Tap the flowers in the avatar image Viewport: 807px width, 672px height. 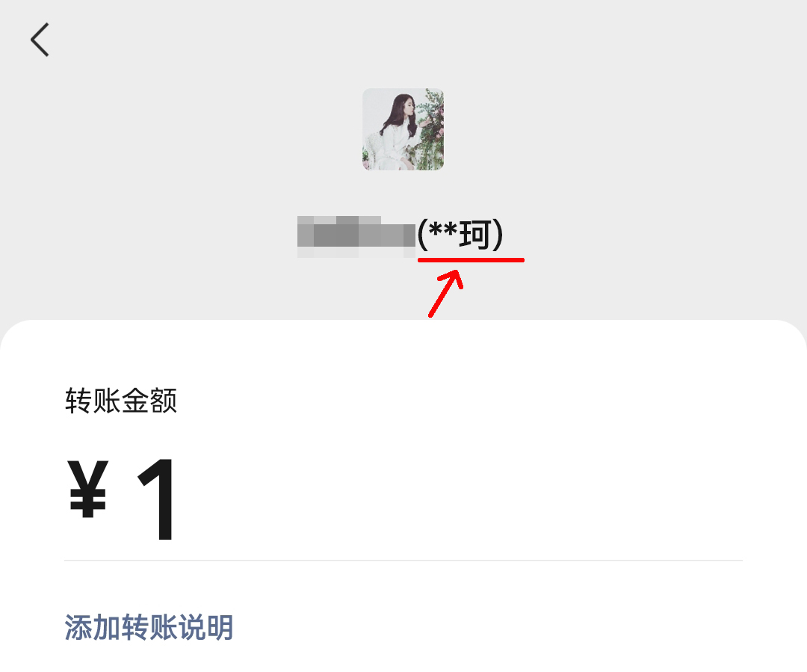tap(431, 129)
